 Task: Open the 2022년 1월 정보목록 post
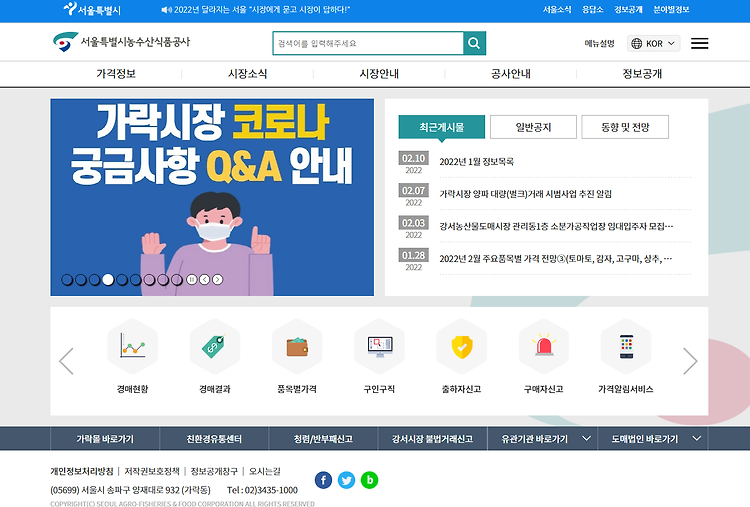[x=476, y=162]
